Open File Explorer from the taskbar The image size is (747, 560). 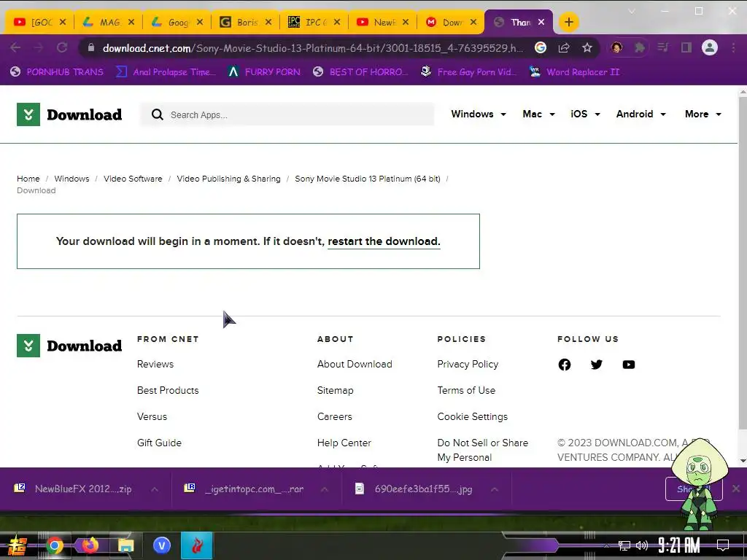pos(125,545)
